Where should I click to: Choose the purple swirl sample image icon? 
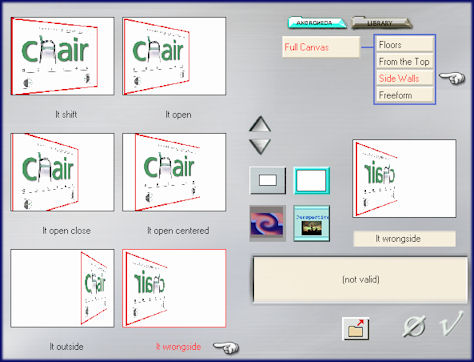[267, 223]
